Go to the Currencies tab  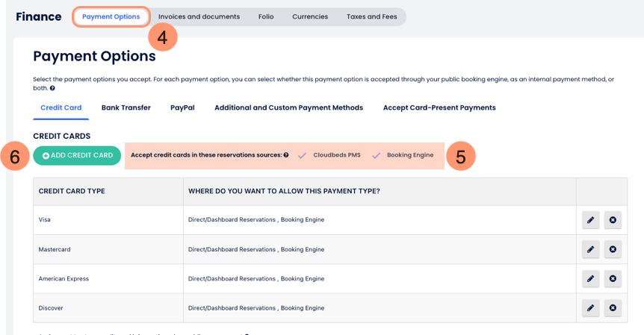310,16
